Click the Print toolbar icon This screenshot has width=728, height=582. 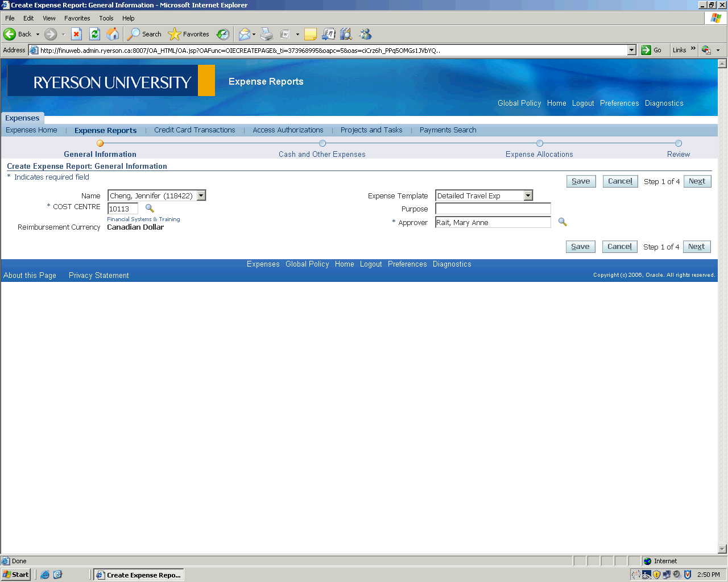267,34
